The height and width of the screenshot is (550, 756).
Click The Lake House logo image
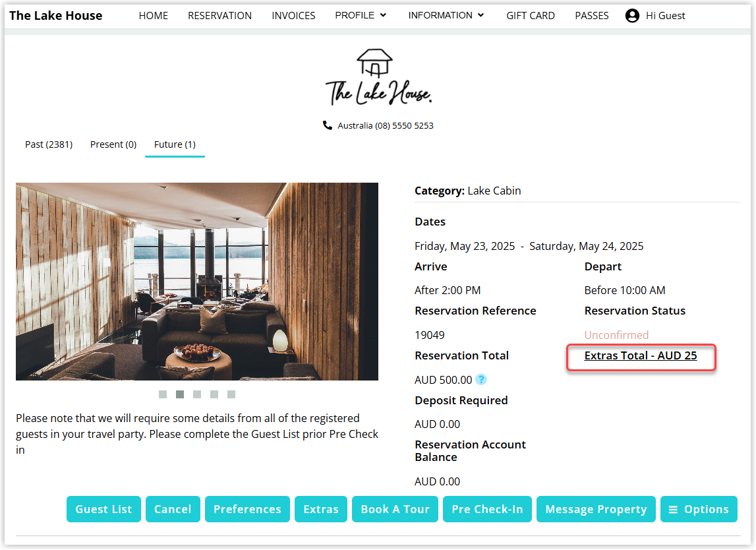coord(378,77)
